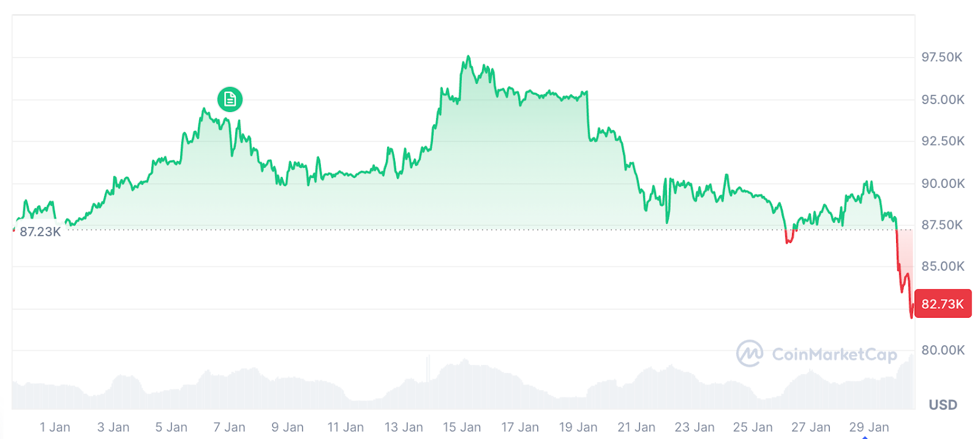Select the 29 Jan date label

869,427
